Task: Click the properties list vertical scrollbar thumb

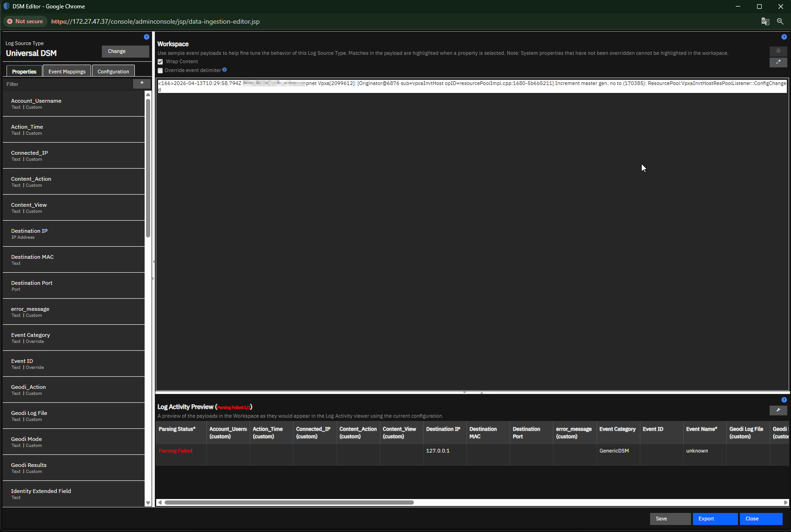Action: [x=148, y=167]
